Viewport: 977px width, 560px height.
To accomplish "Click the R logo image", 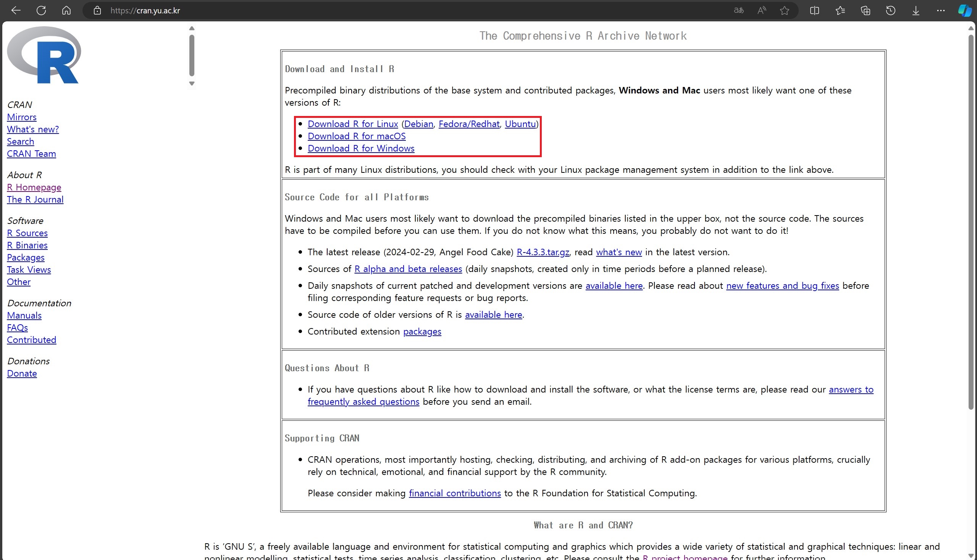I will coord(44,55).
